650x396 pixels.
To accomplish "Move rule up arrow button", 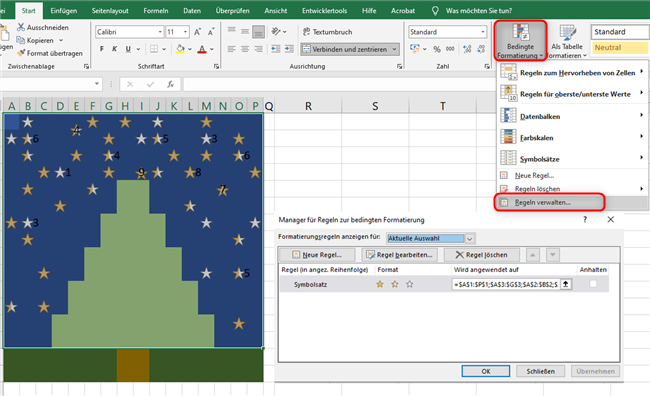I will coord(533,255).
